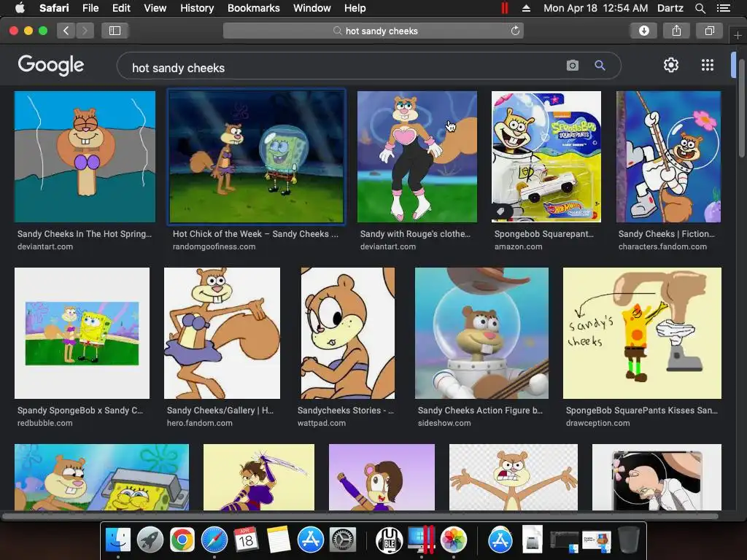Image resolution: width=747 pixels, height=560 pixels.
Task: Launch Google Chrome from the Dock
Action: click(x=182, y=540)
